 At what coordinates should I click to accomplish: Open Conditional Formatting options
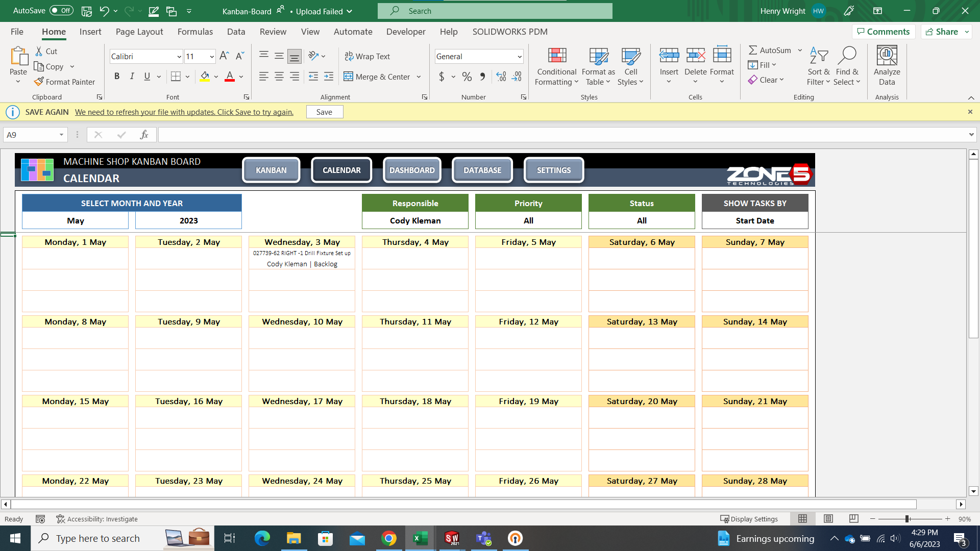point(556,66)
